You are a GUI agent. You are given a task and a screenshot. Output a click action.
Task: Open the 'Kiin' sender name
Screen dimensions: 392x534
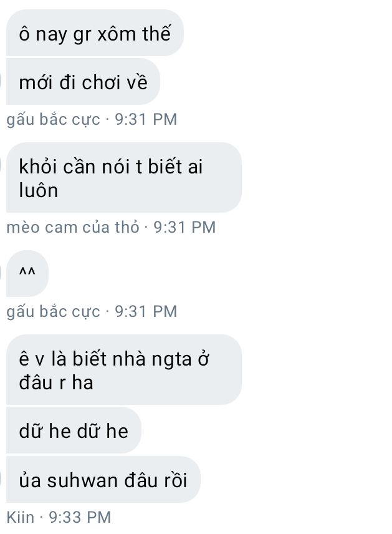click(x=21, y=517)
